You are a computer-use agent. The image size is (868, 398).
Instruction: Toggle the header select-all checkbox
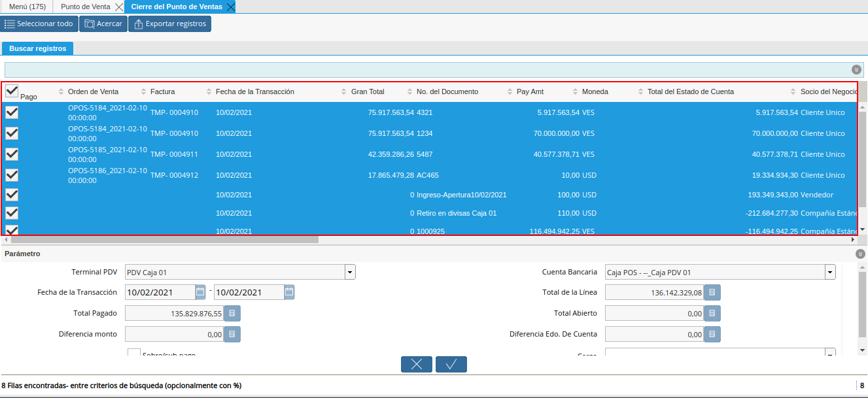(x=12, y=91)
